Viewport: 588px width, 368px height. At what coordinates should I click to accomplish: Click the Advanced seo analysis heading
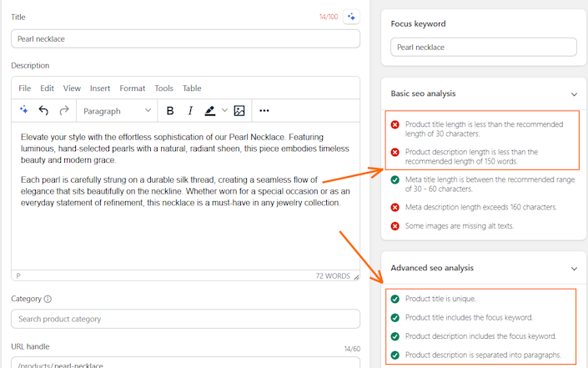pyautogui.click(x=432, y=268)
